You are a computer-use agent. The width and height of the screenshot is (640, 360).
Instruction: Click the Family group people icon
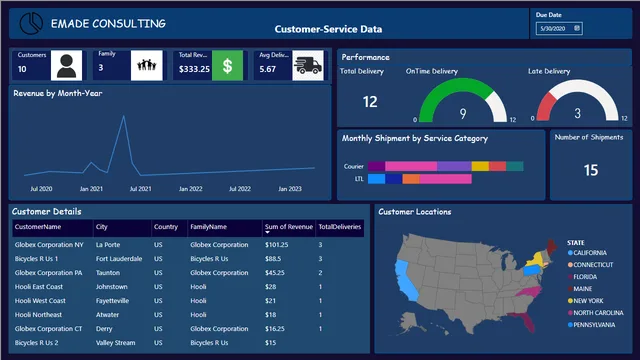147,65
